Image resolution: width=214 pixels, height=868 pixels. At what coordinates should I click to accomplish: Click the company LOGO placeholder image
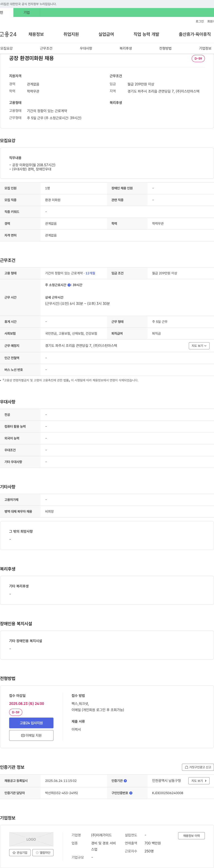click(31, 839)
